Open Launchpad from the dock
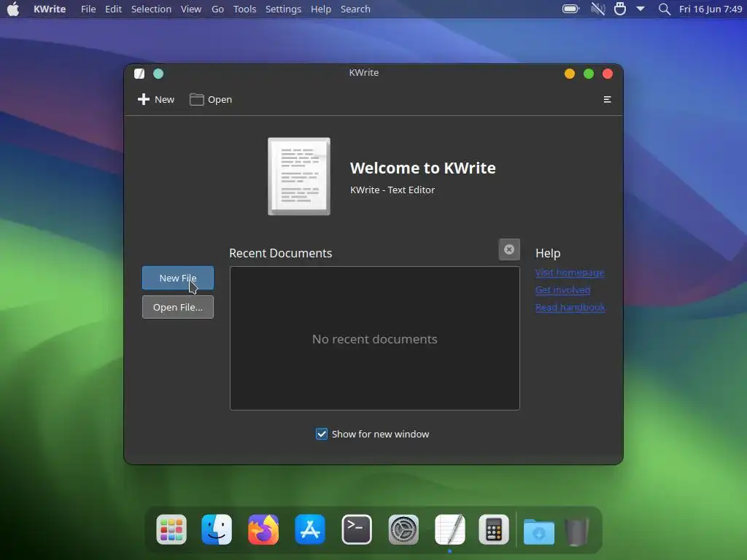Viewport: 747px width, 560px height. click(x=171, y=529)
